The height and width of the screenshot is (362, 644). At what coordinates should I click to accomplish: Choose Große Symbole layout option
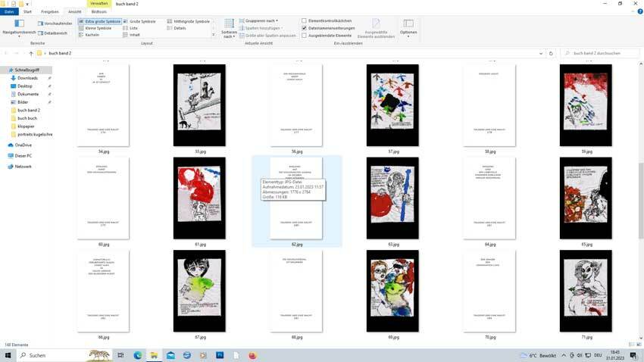point(141,21)
